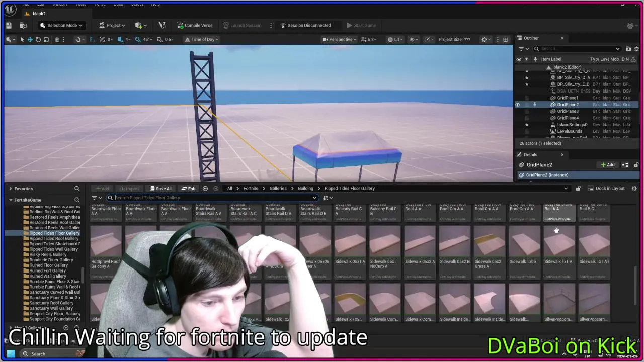Toggle the Details panel lock icon

[x=636, y=165]
